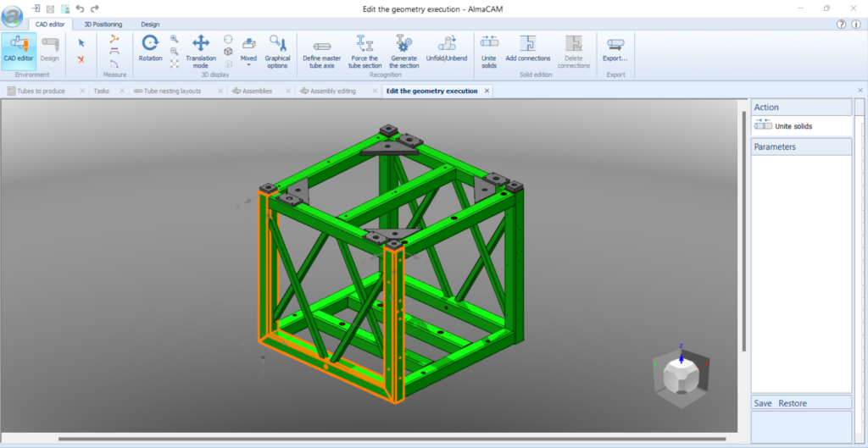The image size is (868, 448).
Task: Open the help question mark icon
Action: (x=842, y=25)
